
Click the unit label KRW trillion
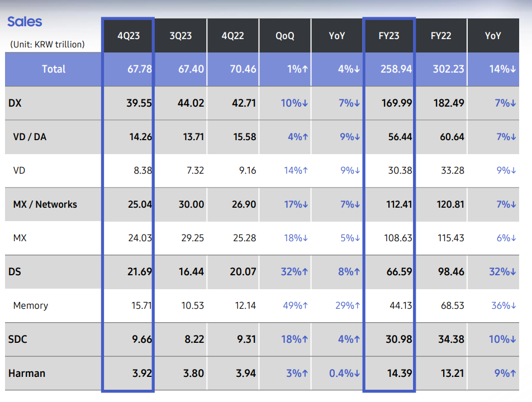(x=47, y=44)
